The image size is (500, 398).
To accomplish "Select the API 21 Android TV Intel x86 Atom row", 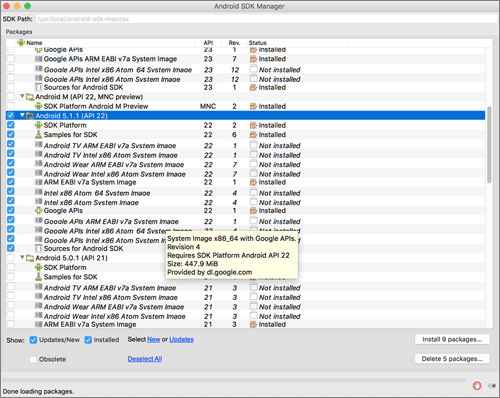I will [245, 297].
